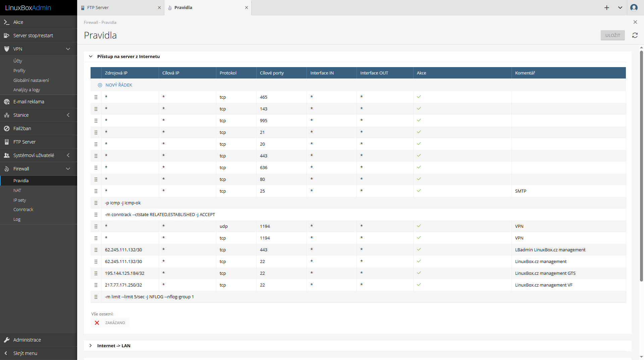
Task: Grab drag handle of port 143 row
Action: coord(96,109)
